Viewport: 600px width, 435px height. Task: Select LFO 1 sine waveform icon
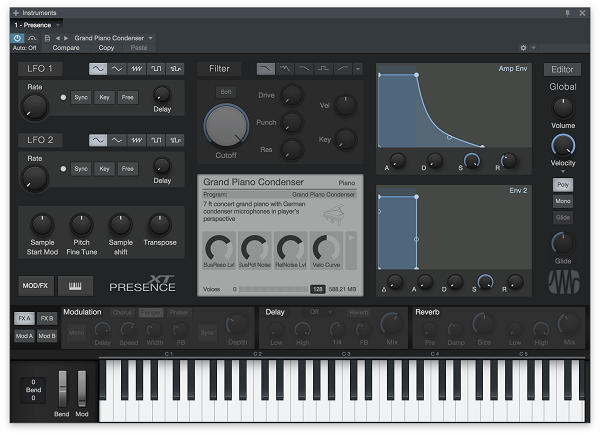pos(98,69)
